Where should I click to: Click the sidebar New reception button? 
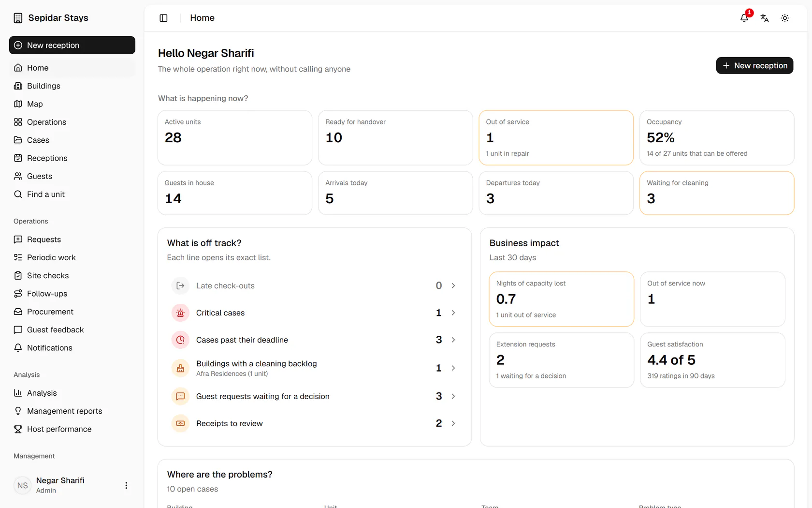[x=72, y=45]
